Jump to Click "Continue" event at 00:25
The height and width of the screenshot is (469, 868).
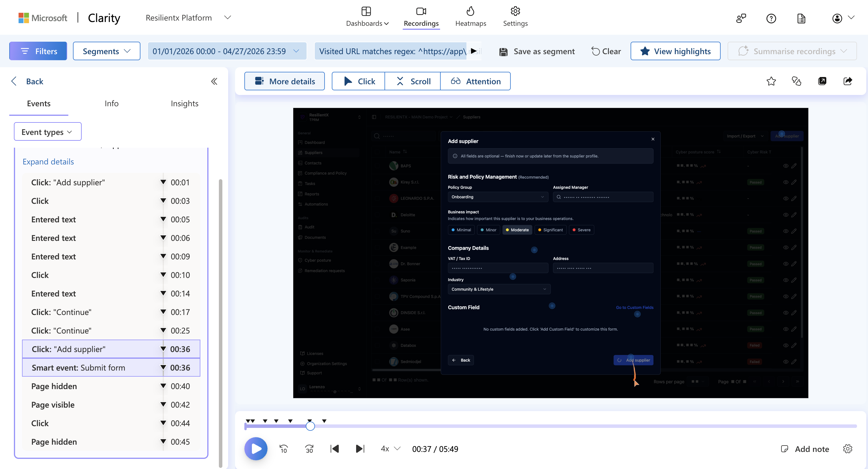111,331
